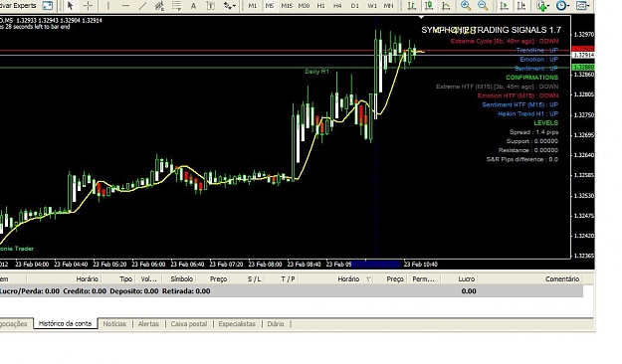Sort by first Horário column header
Screen dimensions: 622x364
click(88, 279)
